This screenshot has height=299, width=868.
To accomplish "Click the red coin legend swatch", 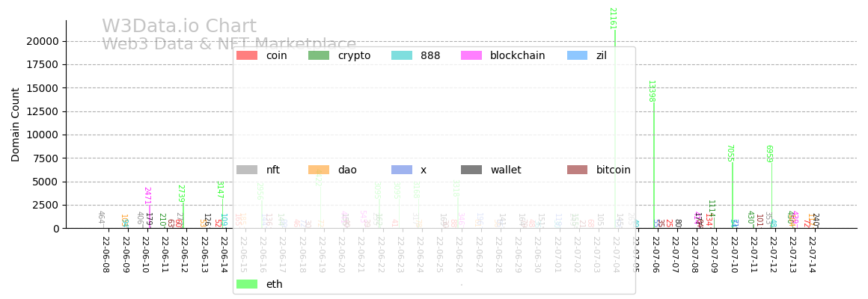I will click(247, 55).
